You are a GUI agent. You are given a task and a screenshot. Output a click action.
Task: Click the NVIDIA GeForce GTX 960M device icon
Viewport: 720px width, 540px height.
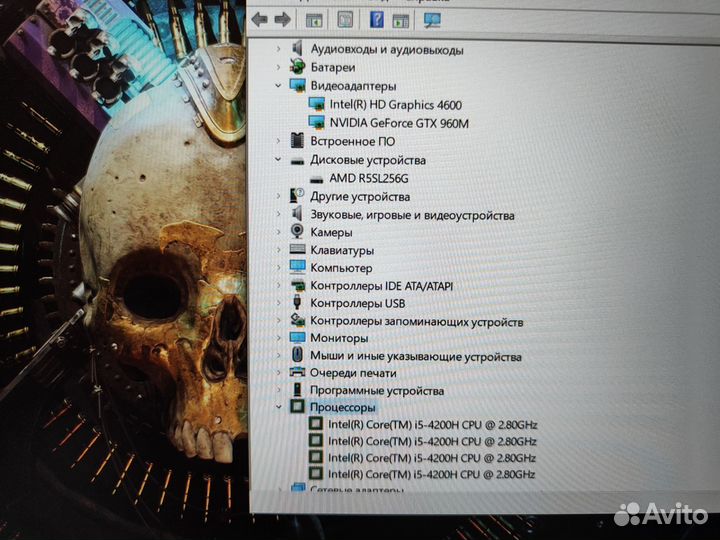pyautogui.click(x=316, y=123)
